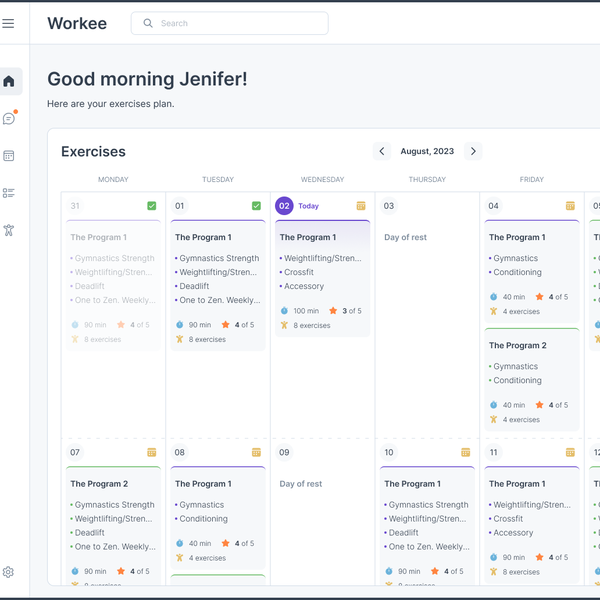Click timer icon on day 10 card

click(x=389, y=571)
